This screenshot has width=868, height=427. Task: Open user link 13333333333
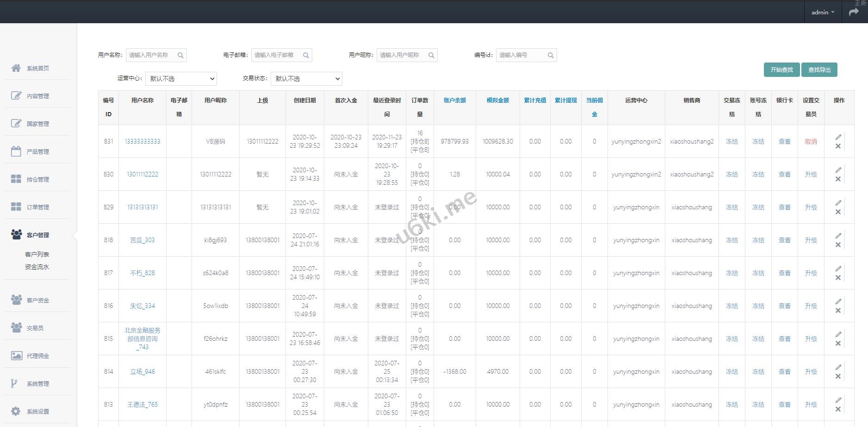point(143,142)
